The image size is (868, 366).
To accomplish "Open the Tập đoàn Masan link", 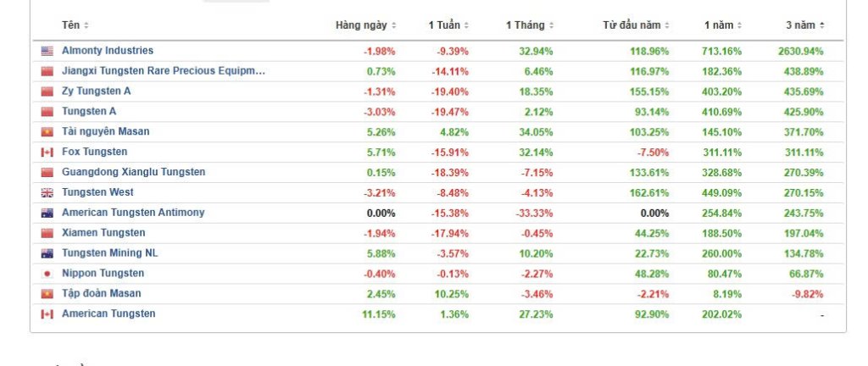I will [102, 293].
